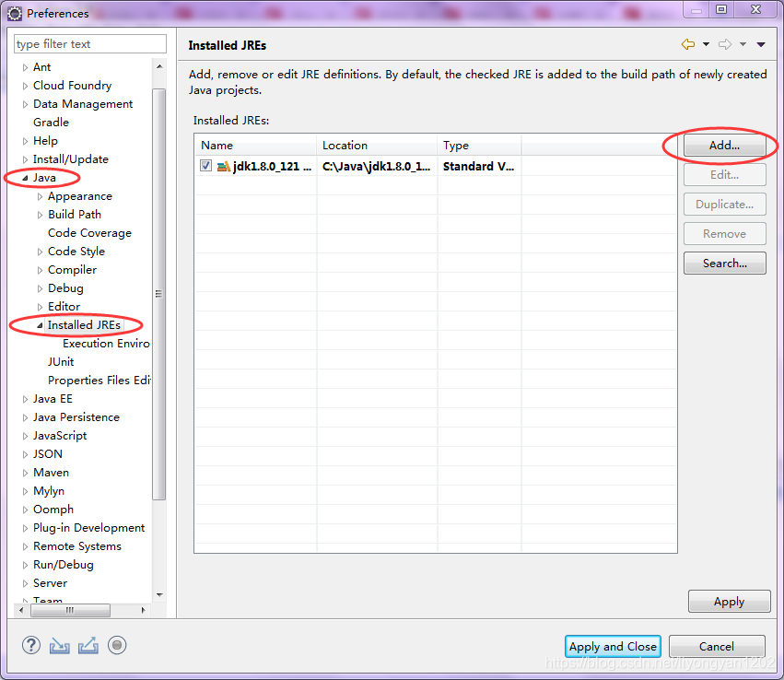Click the type filter text field
This screenshot has width=784, height=680.
pos(90,44)
